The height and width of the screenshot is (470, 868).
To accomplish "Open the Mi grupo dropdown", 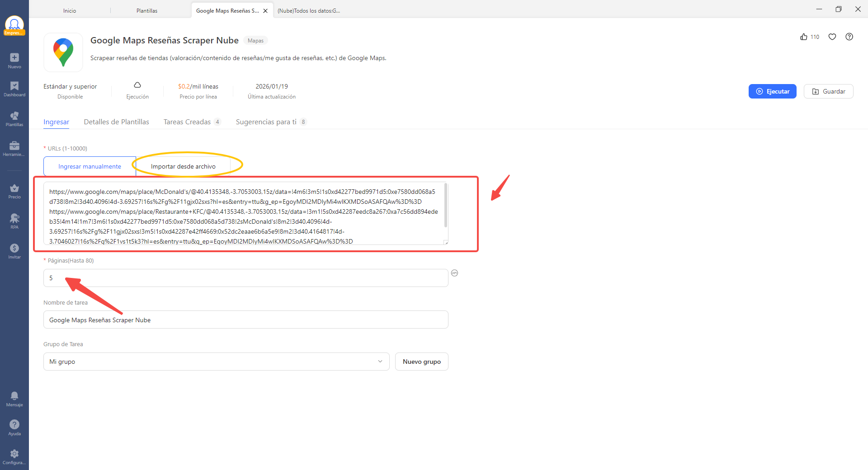I will pos(216,362).
